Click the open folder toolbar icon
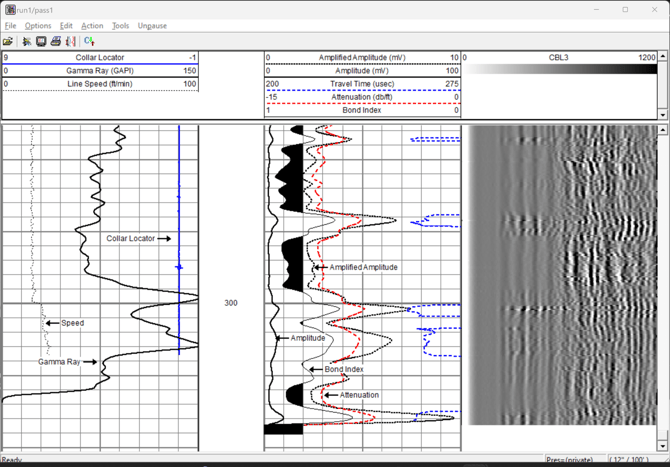Image resolution: width=670 pixels, height=467 pixels. 8,41
